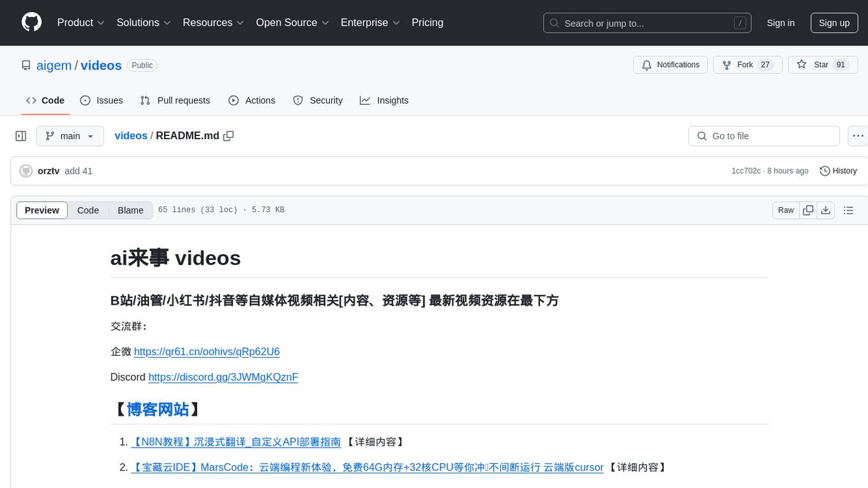The image size is (868, 488).
Task: Open the 博客网站 heading link
Action: point(158,409)
